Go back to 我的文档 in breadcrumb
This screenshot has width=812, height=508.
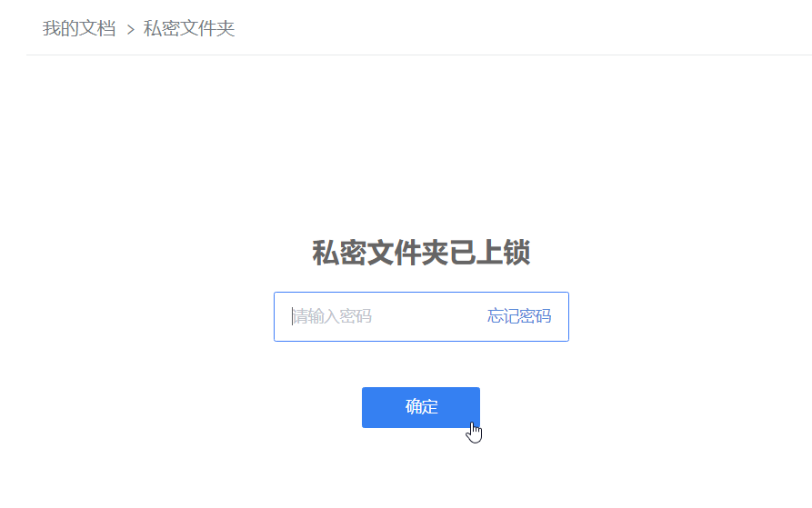coord(79,28)
